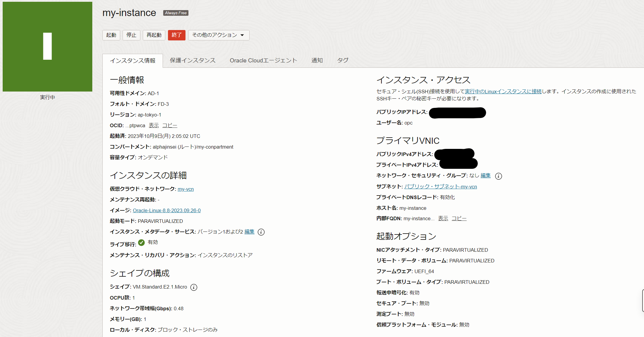Click the green live migration checkmark icon

[142, 242]
